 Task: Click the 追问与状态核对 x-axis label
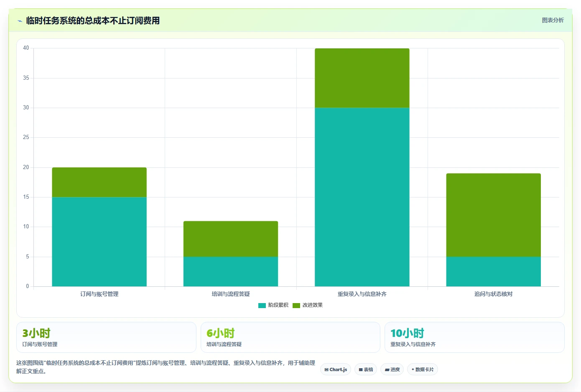[494, 294]
